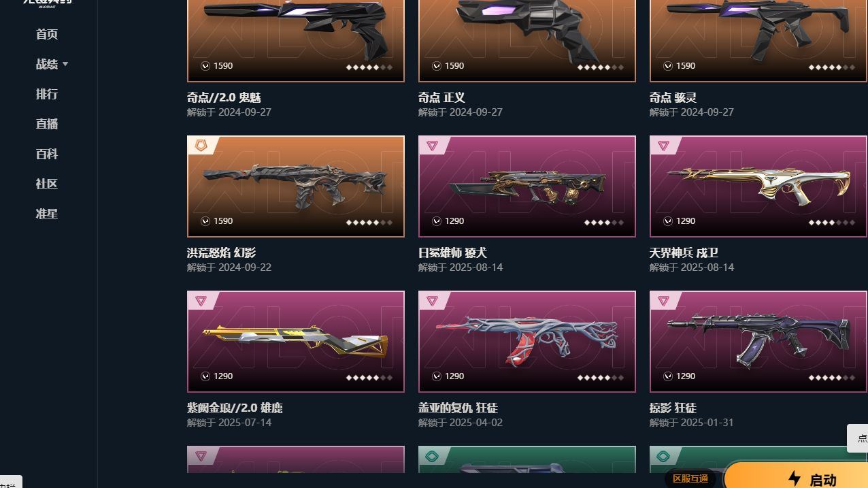The height and width of the screenshot is (488, 868).
Task: Click the 区服互通 label button
Action: pos(690,478)
